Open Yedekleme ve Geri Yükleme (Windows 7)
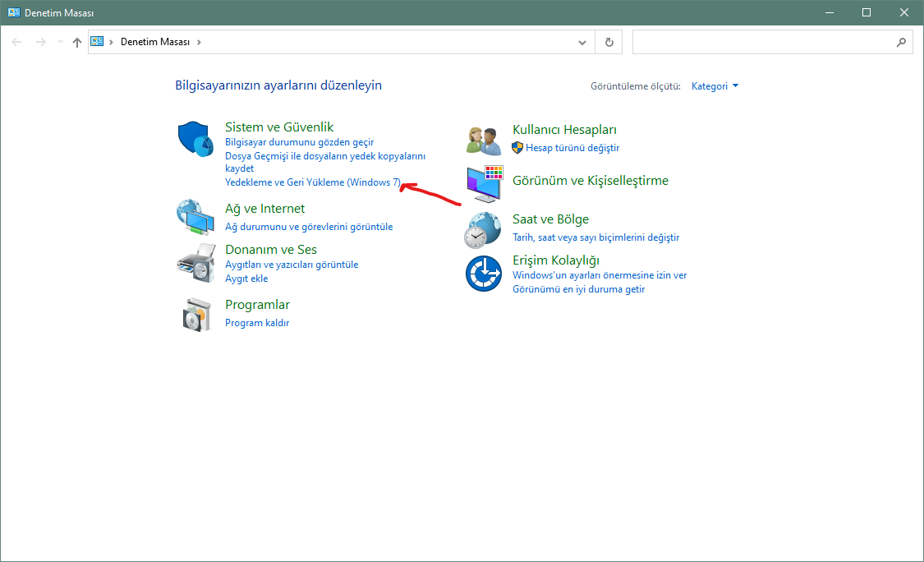 [x=313, y=182]
